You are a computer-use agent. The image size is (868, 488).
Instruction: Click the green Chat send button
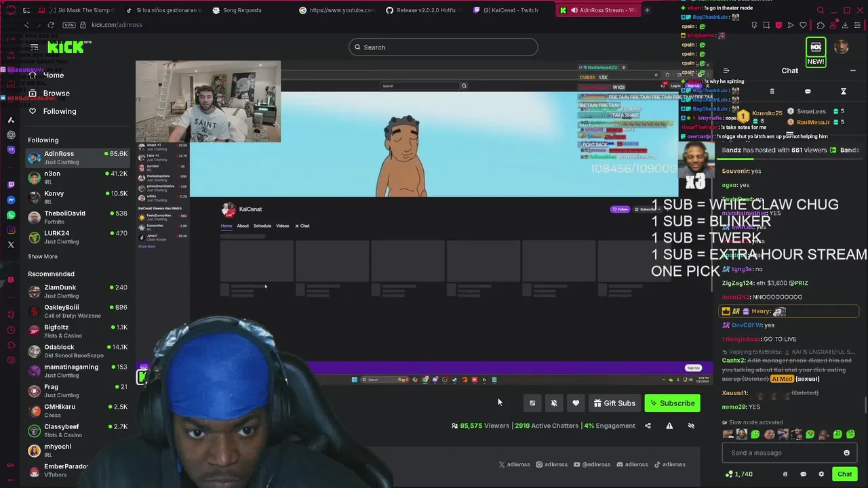point(844,474)
